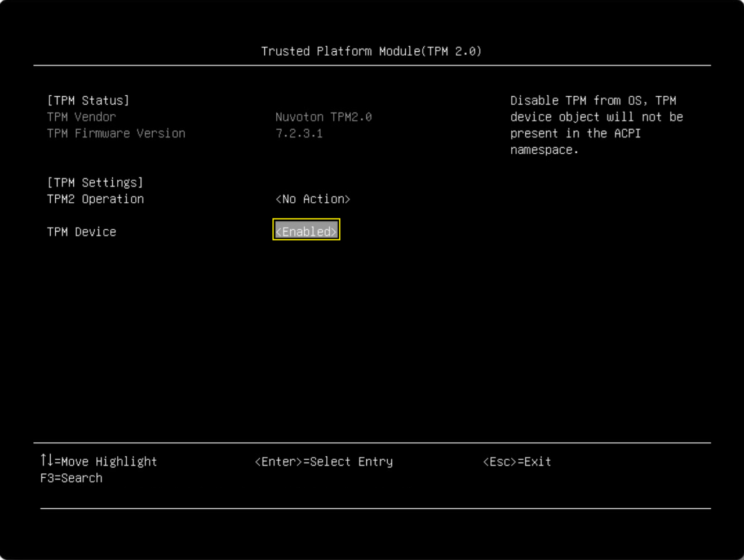Toggle the TPM Device Enabled value
Image resolution: width=744 pixels, height=560 pixels.
point(306,232)
